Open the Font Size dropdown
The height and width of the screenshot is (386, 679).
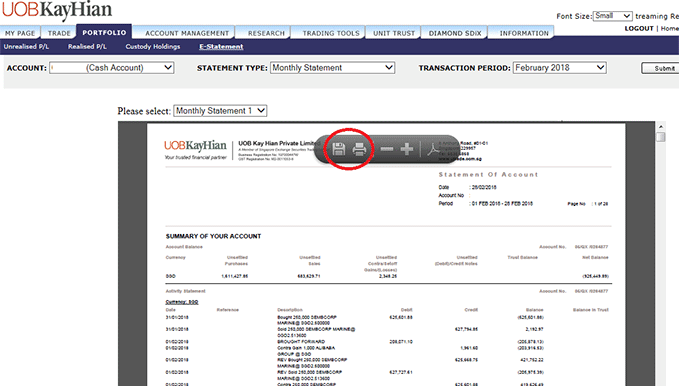(613, 16)
